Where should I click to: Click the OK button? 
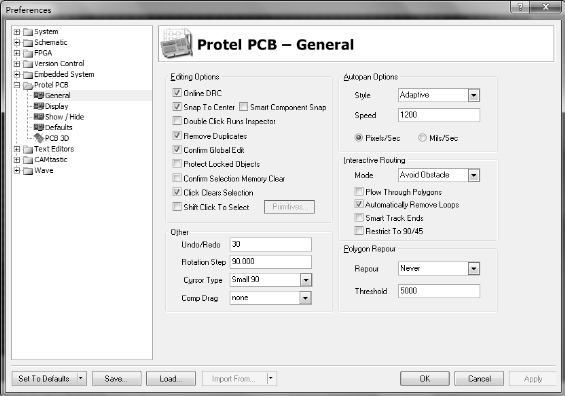[424, 378]
